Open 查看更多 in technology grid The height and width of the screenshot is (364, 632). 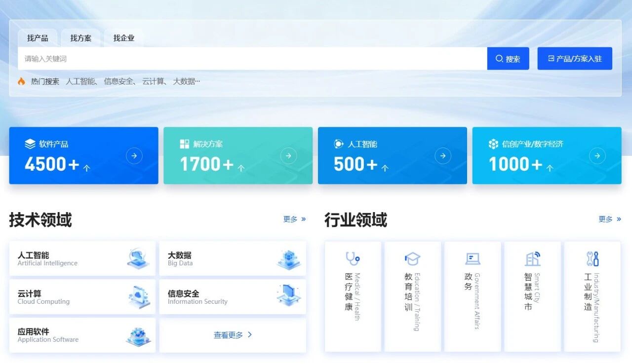click(233, 335)
